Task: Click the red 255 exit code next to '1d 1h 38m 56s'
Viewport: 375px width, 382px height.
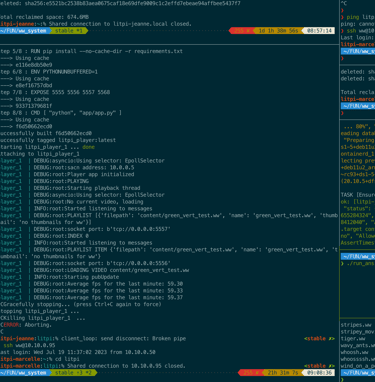Action: [x=242, y=31]
